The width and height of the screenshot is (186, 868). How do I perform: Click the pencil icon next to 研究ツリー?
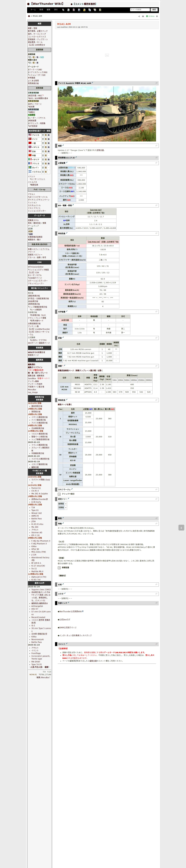coord(69,499)
